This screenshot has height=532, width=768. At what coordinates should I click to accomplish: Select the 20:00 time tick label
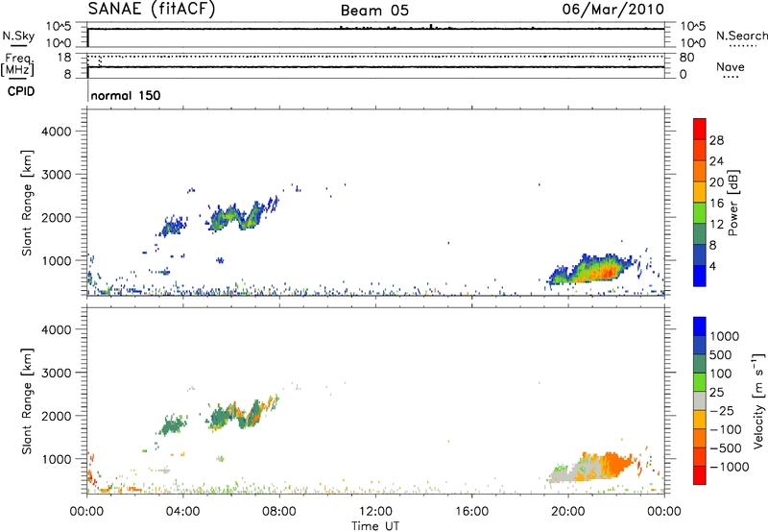tap(567, 512)
